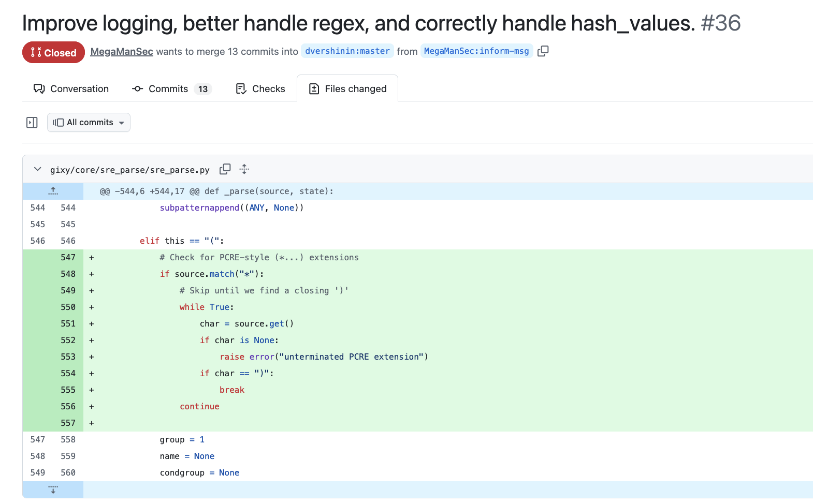Collapse the sre_parse.py file diff
Image resolution: width=813 pixels, height=504 pixels.
coord(37,169)
